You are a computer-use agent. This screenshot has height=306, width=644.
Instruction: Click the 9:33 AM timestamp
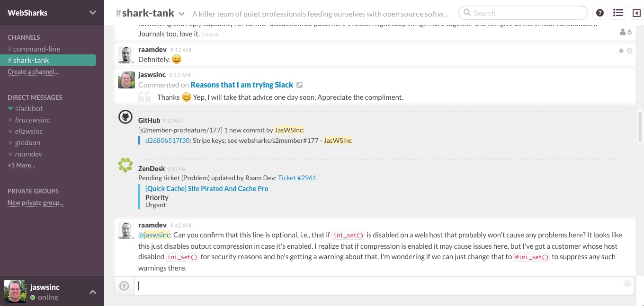pos(173,121)
